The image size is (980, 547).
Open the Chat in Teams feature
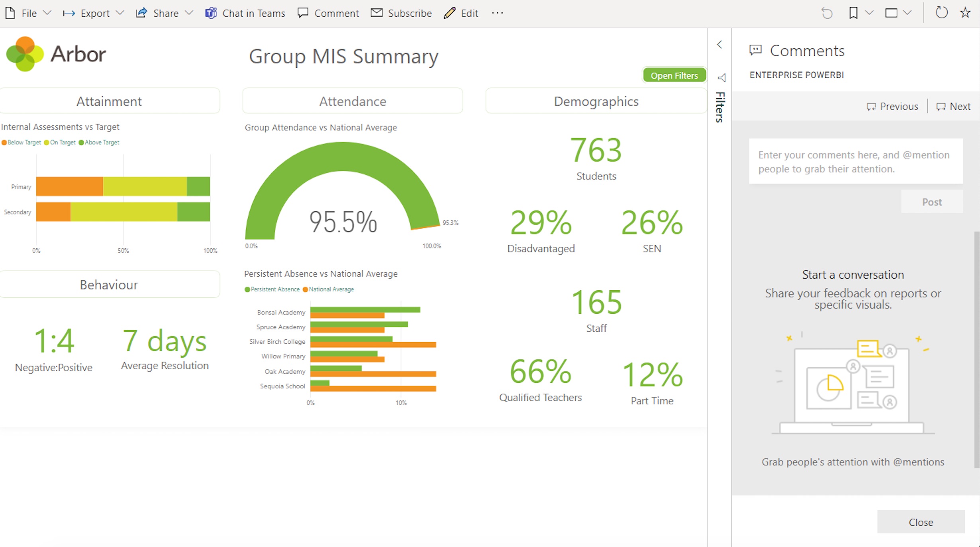[x=245, y=13]
